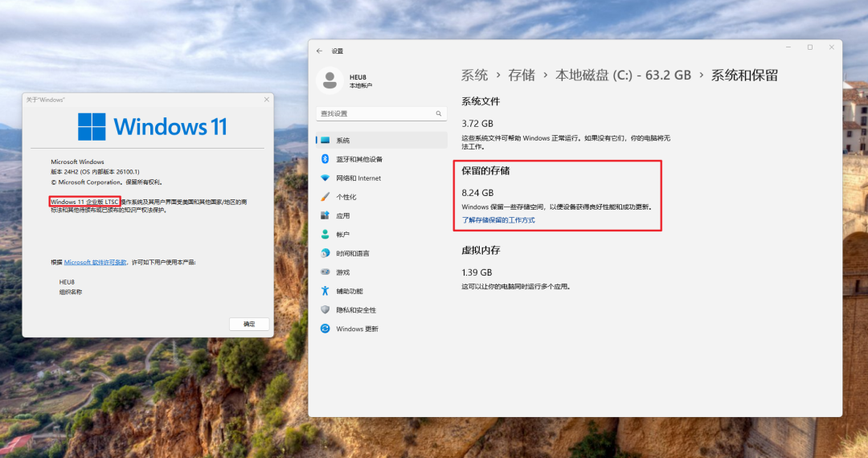Click the network Wi-Fi icon in sidebar
Image resolution: width=868 pixels, height=458 pixels.
point(325,178)
